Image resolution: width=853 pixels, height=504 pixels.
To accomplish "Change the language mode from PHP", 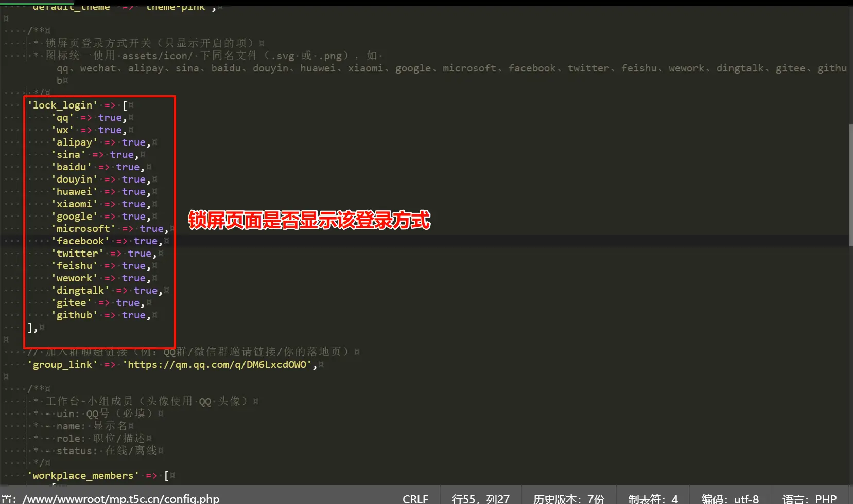I will click(809, 498).
